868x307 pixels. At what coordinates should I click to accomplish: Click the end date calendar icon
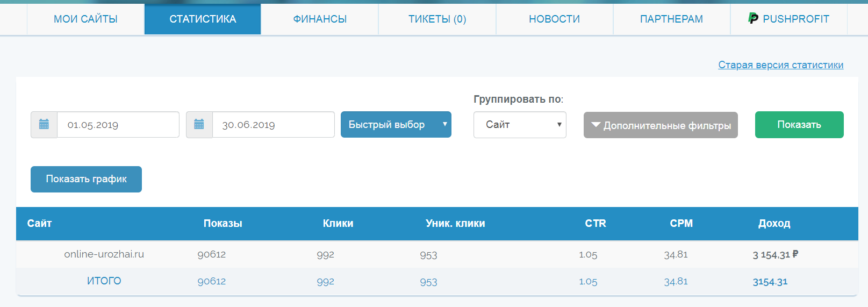pyautogui.click(x=199, y=125)
